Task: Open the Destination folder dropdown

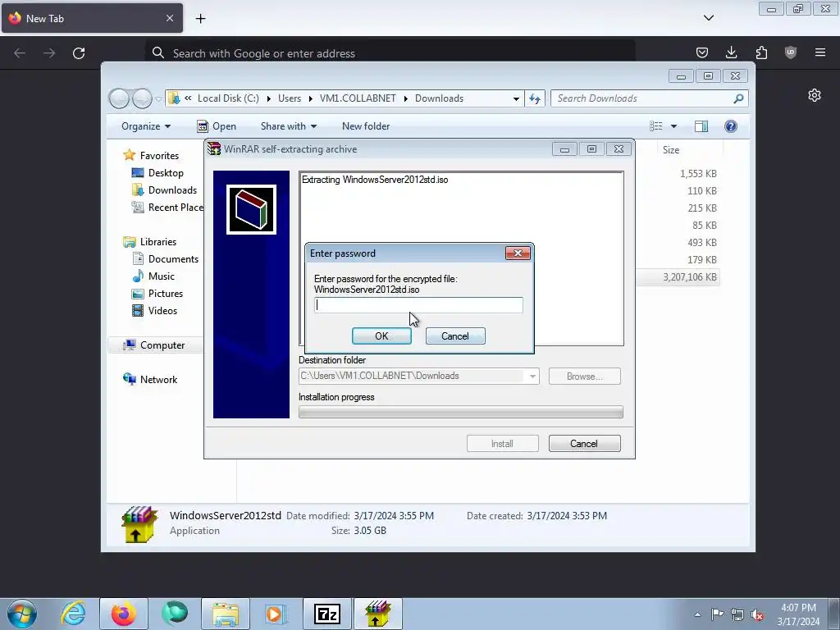Action: (x=532, y=376)
